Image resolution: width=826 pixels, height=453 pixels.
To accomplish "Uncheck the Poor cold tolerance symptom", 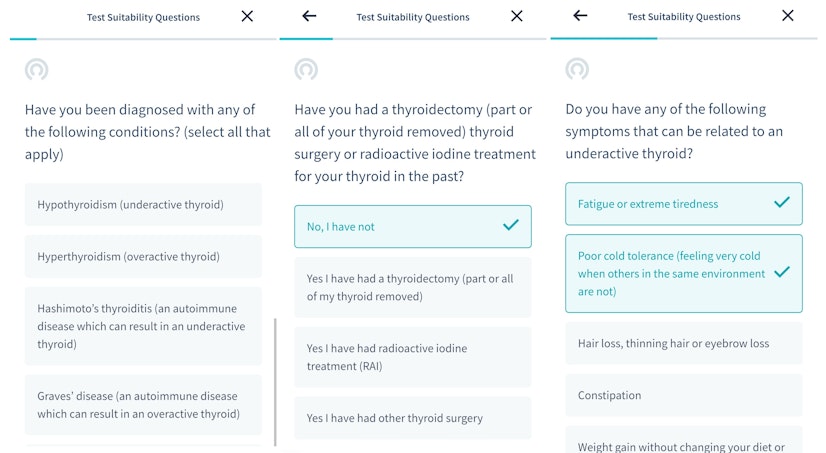I will click(683, 273).
